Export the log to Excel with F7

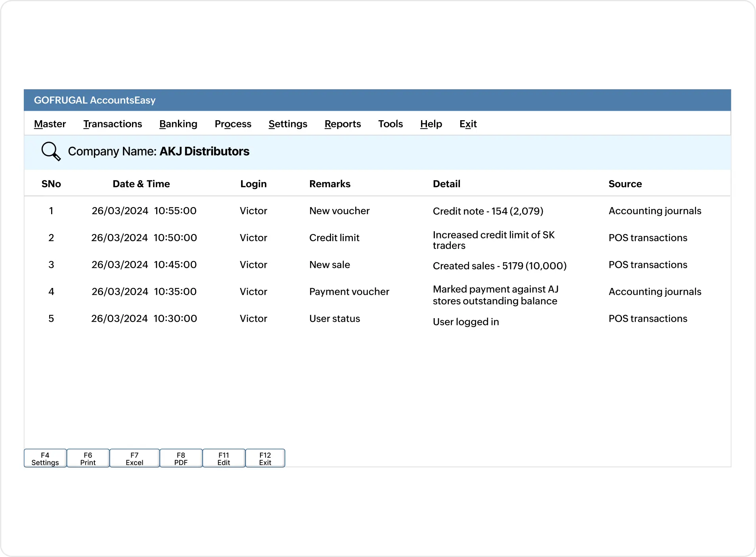(134, 458)
